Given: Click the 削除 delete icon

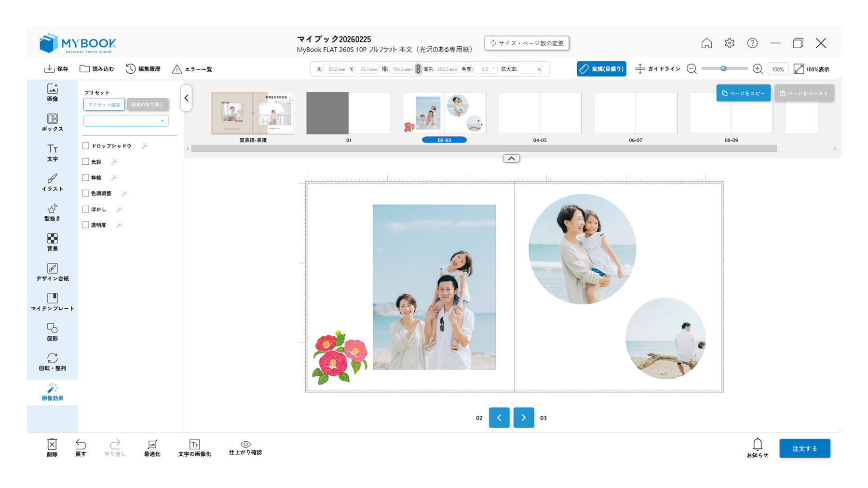Looking at the screenshot, I should click(52, 444).
